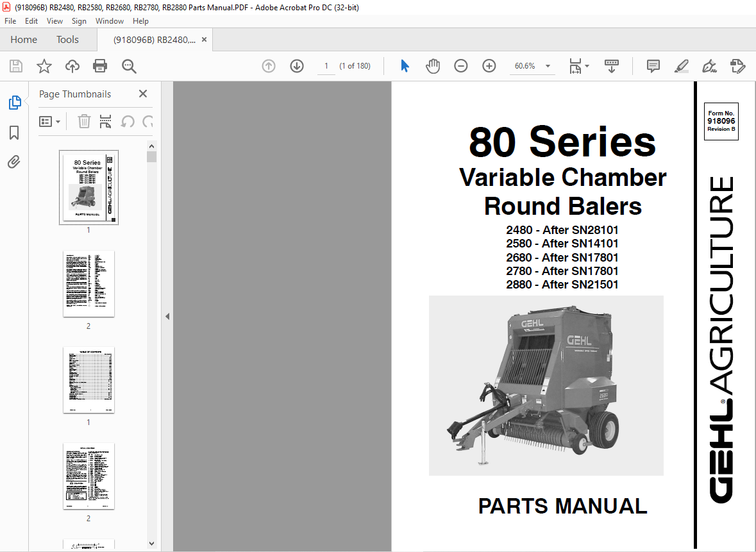This screenshot has width=756, height=552.
Task: Switch to the Home tab
Action: [24, 40]
